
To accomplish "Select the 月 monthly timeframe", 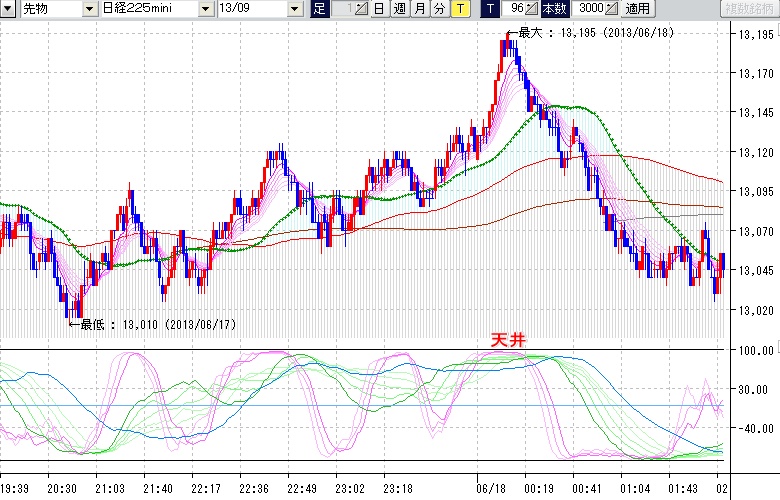I will (x=420, y=9).
